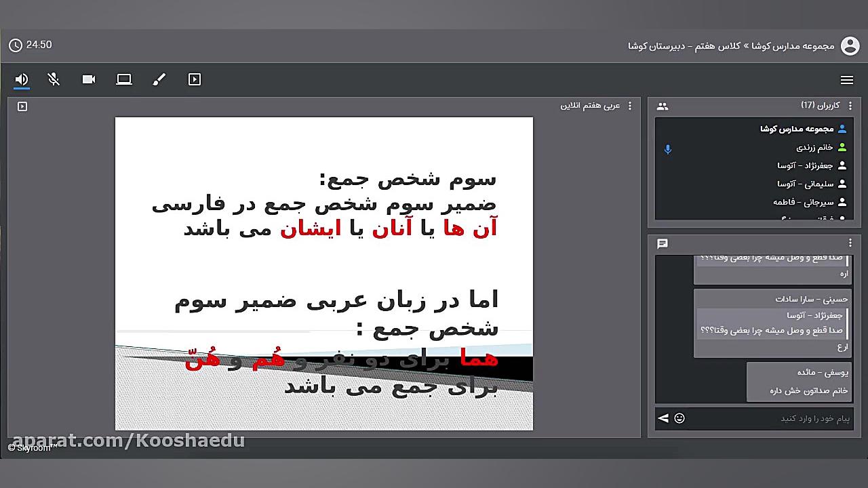This screenshot has height=488, width=868.
Task: Mute the speaker audio output
Action: tap(21, 79)
